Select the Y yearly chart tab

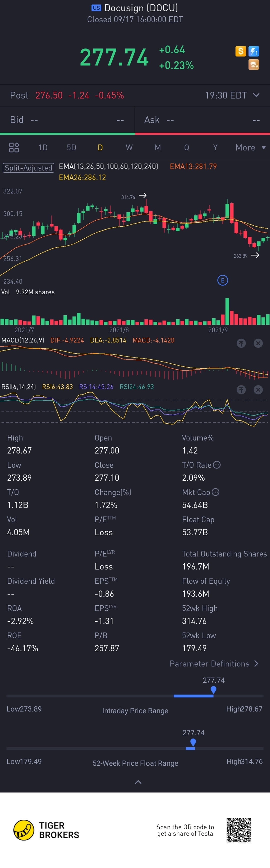point(215,147)
